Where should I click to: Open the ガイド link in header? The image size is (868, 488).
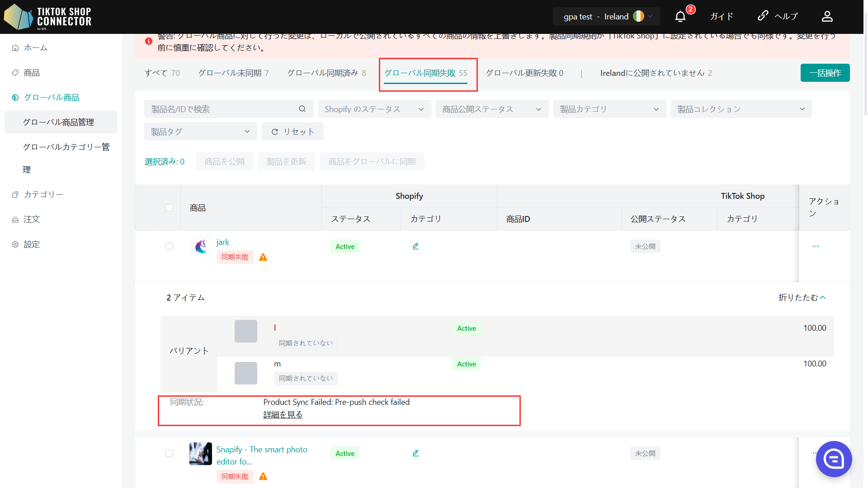coord(722,17)
